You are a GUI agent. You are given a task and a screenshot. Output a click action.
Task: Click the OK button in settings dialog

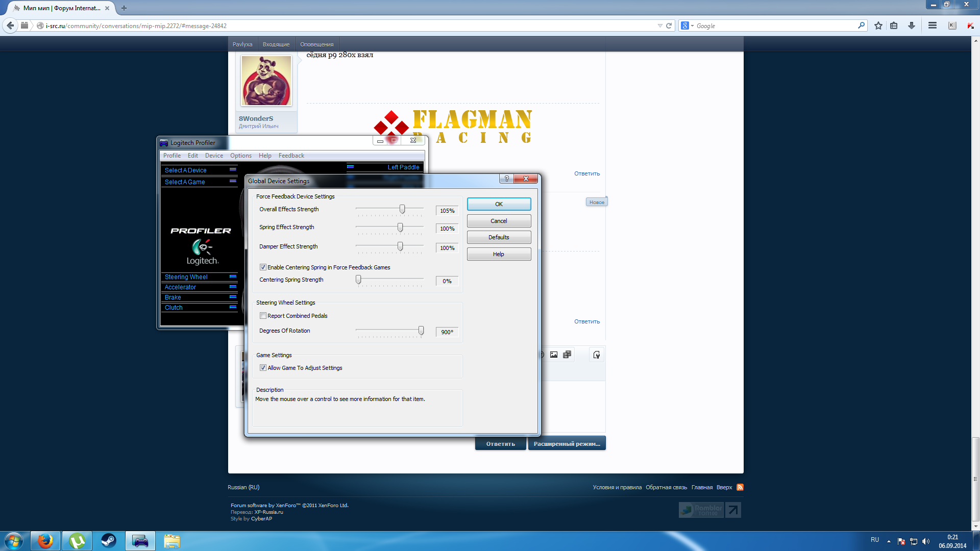coord(499,204)
